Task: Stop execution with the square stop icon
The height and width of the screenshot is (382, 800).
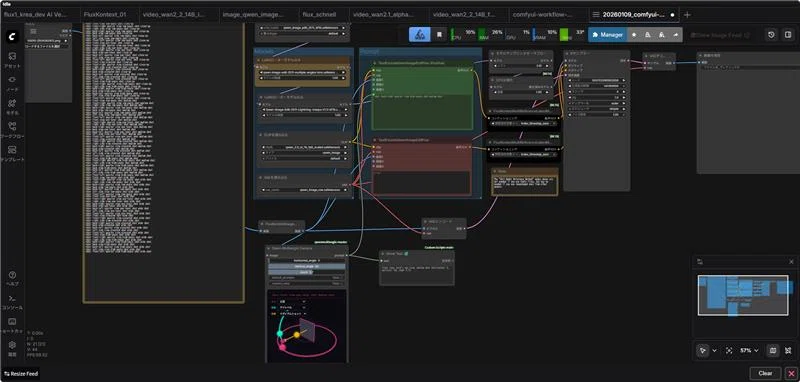Action: click(x=439, y=35)
